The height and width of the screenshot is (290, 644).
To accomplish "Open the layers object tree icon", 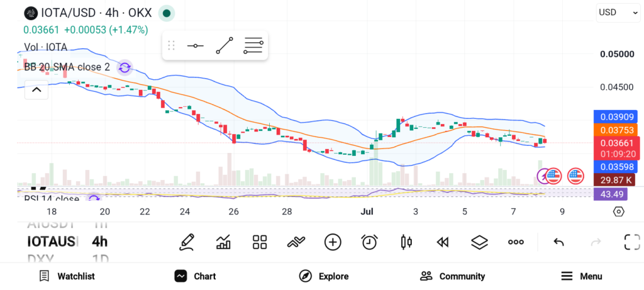I will (x=479, y=242).
